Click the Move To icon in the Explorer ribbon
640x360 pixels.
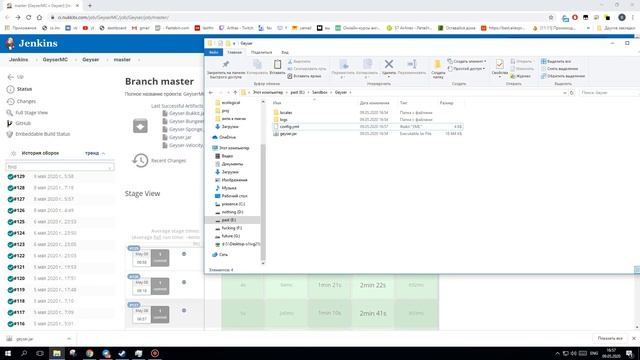point(343,64)
